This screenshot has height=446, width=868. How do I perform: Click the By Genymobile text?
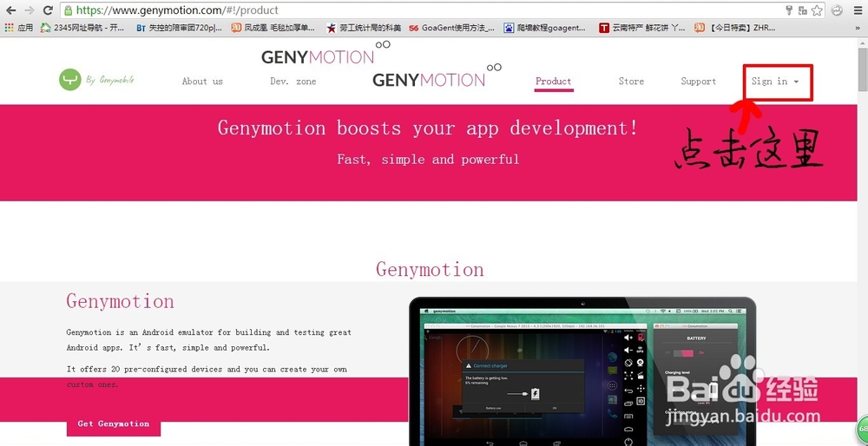pyautogui.click(x=109, y=80)
